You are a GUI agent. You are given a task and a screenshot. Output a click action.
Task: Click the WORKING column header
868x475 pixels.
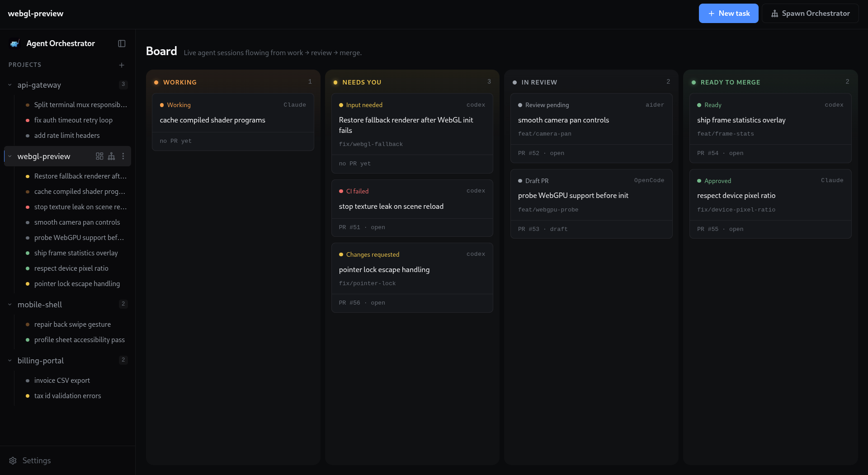tap(179, 82)
